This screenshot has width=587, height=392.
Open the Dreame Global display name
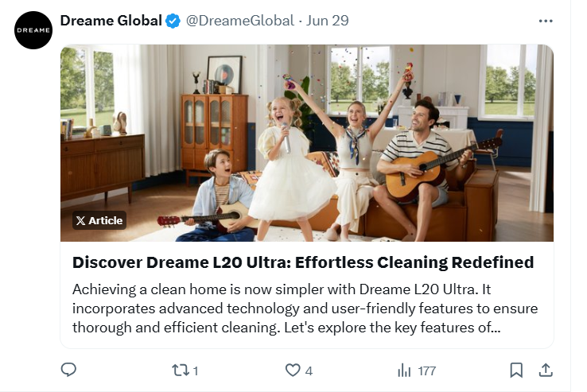(x=111, y=21)
